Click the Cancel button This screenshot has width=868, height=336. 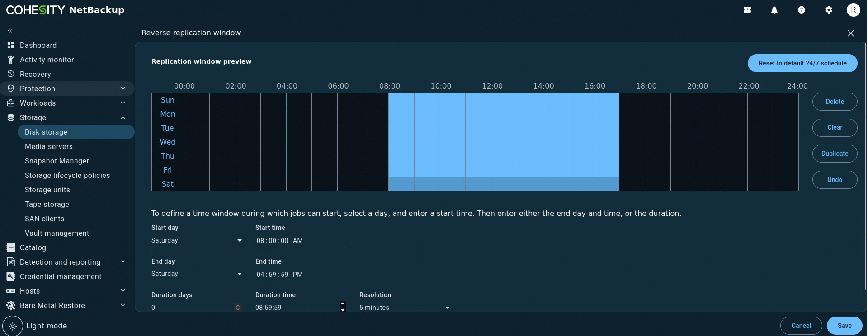pyautogui.click(x=801, y=326)
